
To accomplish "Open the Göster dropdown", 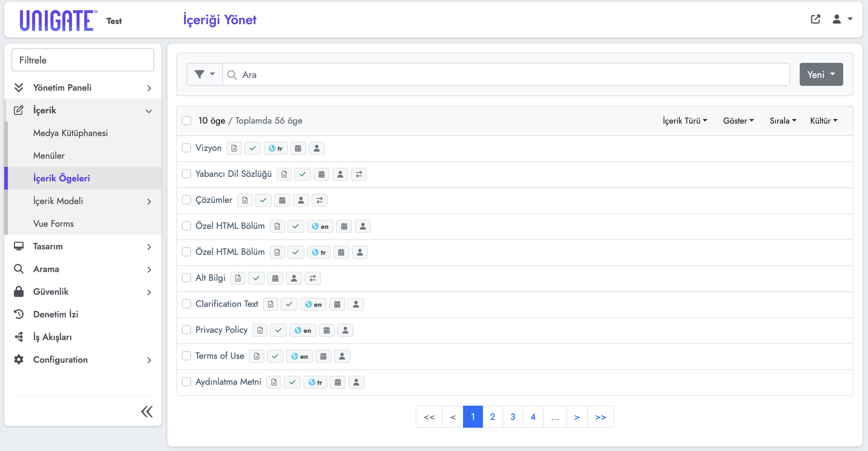I will click(x=738, y=121).
